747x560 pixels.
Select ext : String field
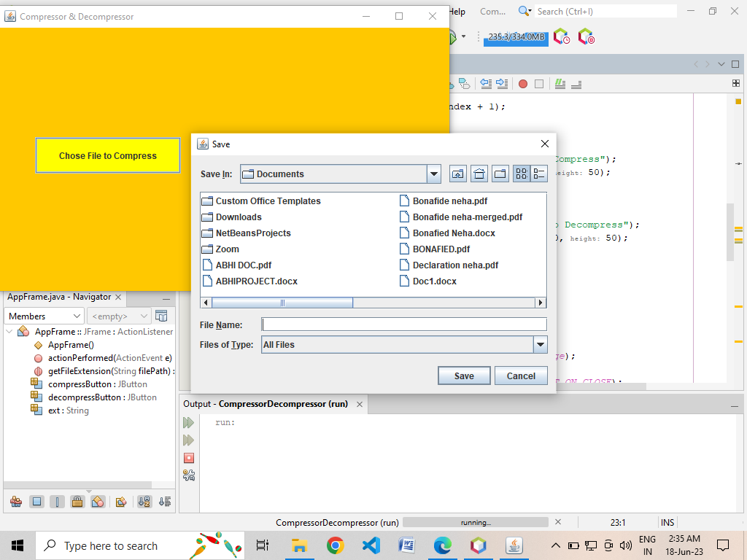click(60, 411)
